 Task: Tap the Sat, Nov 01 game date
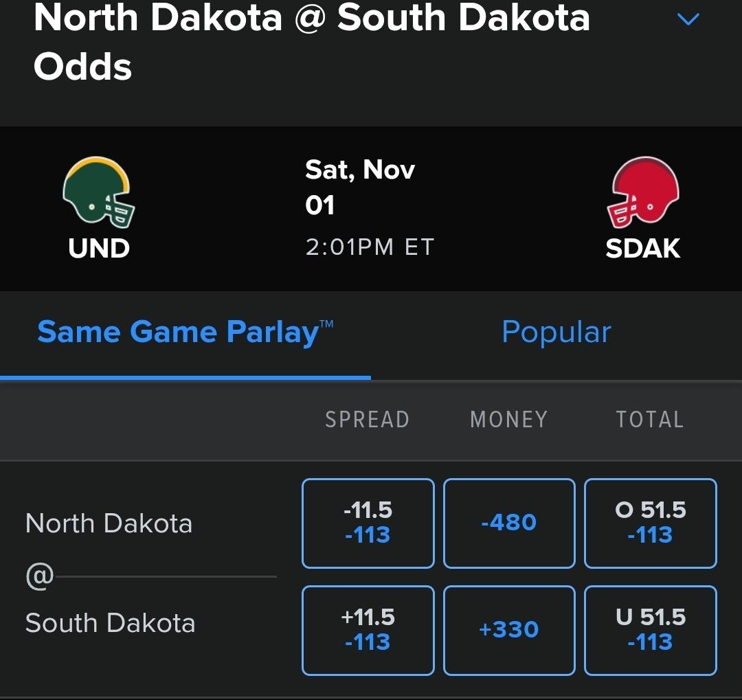click(359, 187)
